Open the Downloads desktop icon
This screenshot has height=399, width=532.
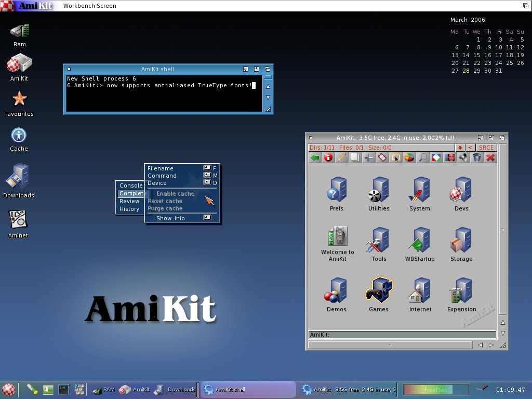[19, 181]
